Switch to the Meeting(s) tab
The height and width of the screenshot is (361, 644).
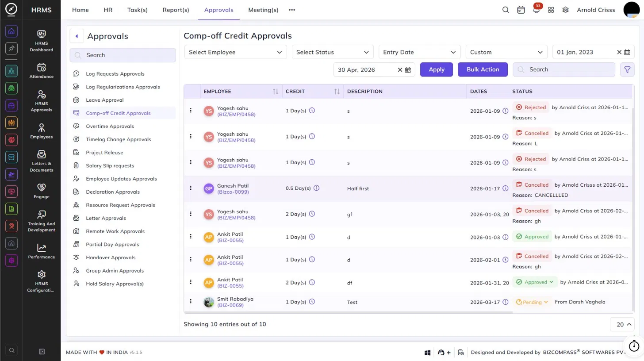coord(263,10)
